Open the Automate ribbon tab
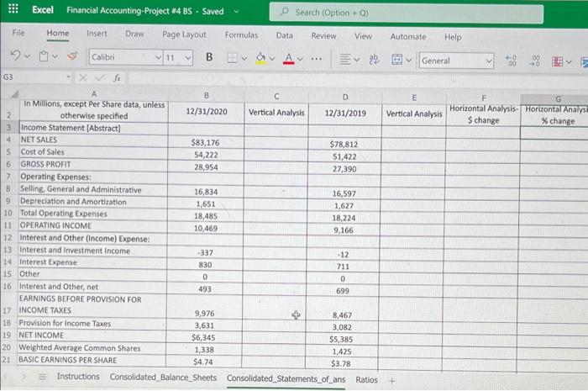588x391 pixels. (408, 37)
